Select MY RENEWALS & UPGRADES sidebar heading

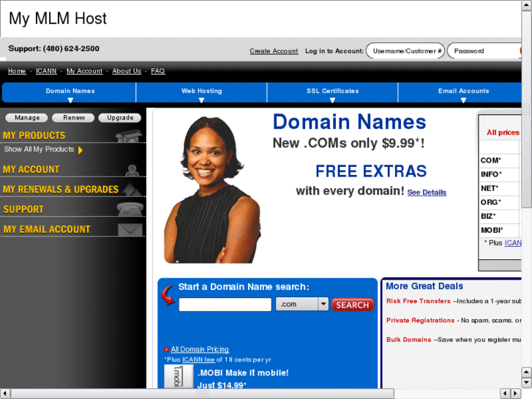pos(61,190)
